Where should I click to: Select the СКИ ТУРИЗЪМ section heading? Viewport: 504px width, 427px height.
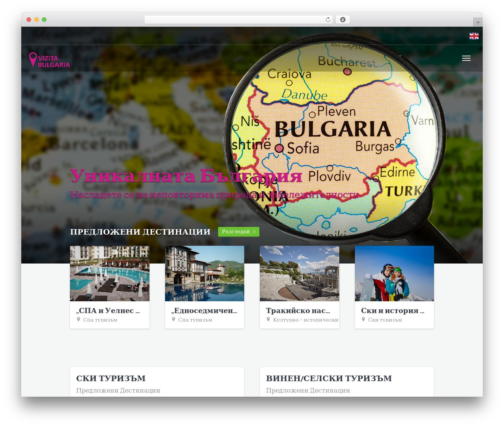point(111,379)
